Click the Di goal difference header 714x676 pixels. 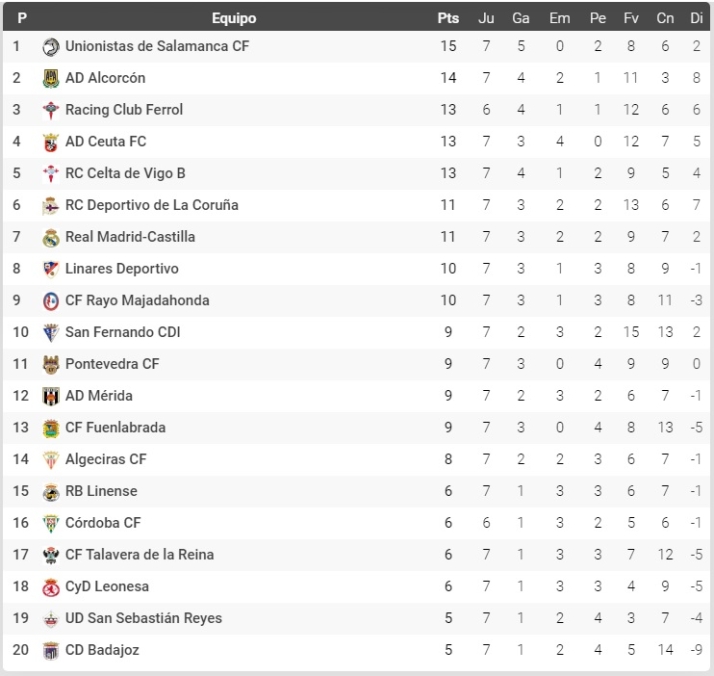coord(696,18)
